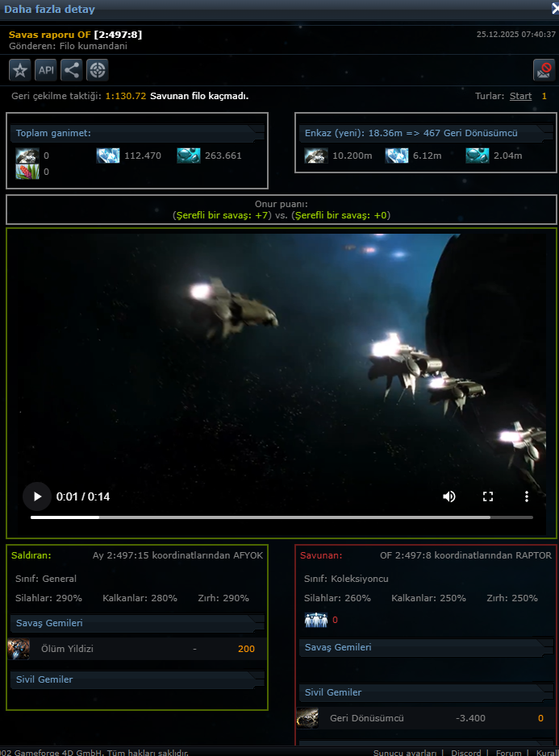Screen dimensions: 559x756
Task: Select round 1 of the battle
Action: click(544, 96)
